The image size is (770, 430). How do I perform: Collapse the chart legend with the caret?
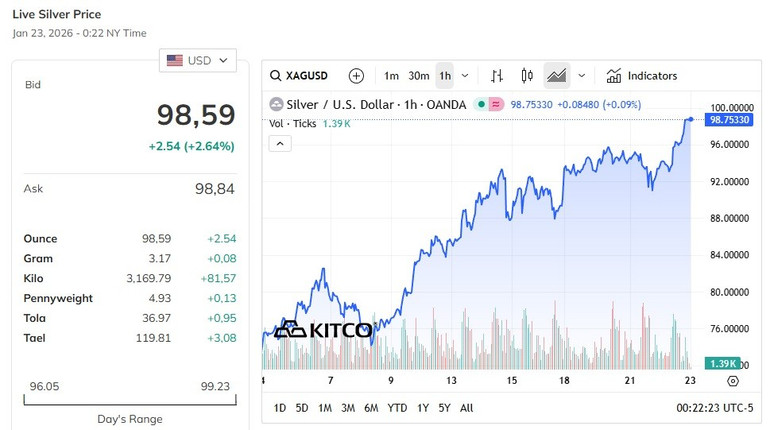(x=280, y=144)
